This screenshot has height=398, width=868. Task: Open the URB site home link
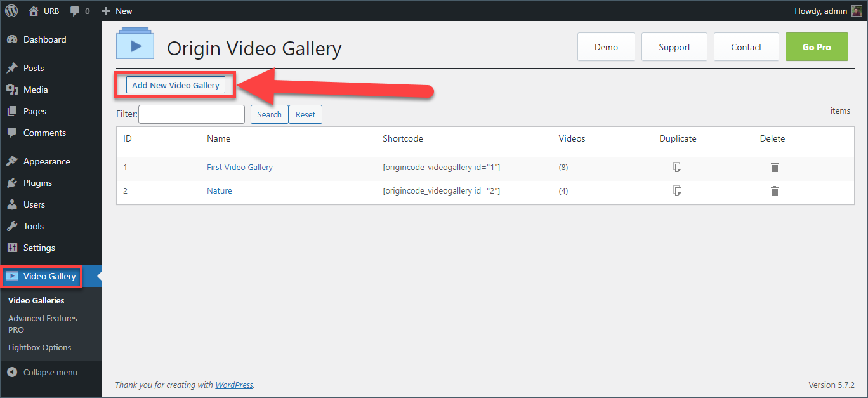(44, 11)
